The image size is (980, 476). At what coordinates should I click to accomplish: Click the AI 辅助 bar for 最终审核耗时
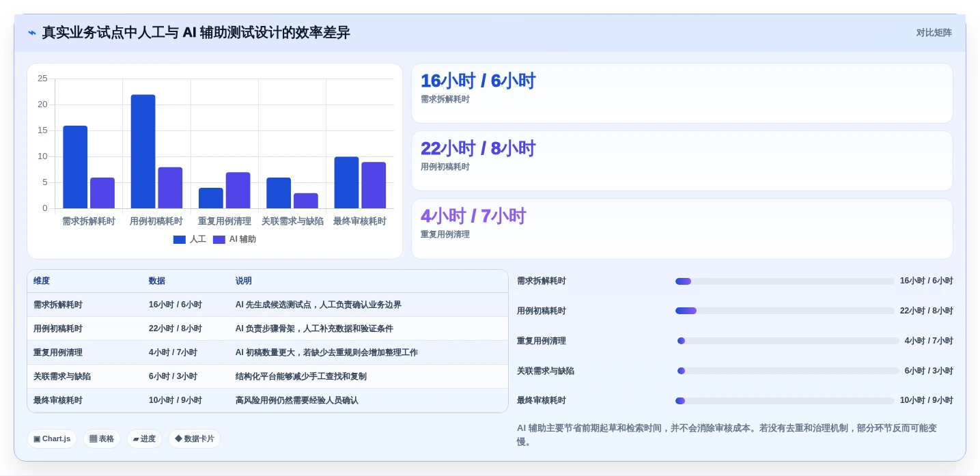[374, 185]
